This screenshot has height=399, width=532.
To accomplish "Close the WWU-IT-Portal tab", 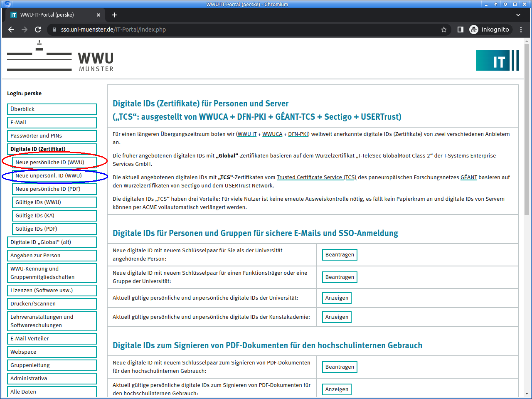I will pyautogui.click(x=99, y=15).
